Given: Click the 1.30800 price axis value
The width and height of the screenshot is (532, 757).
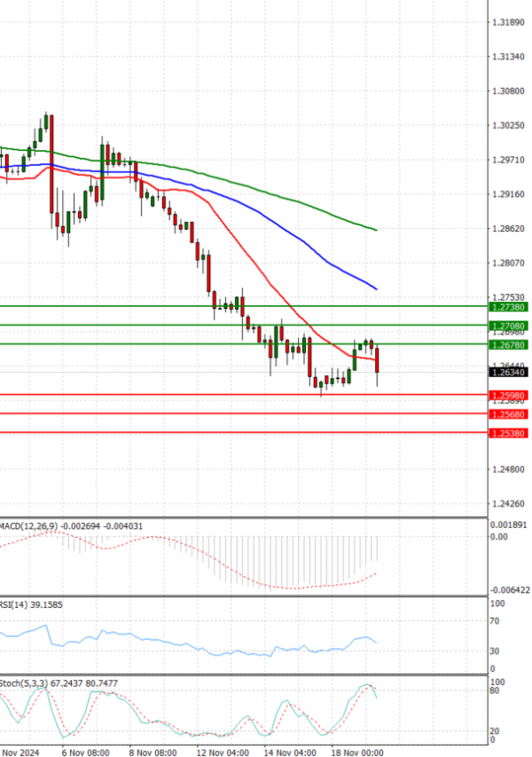Looking at the screenshot, I should click(508, 91).
